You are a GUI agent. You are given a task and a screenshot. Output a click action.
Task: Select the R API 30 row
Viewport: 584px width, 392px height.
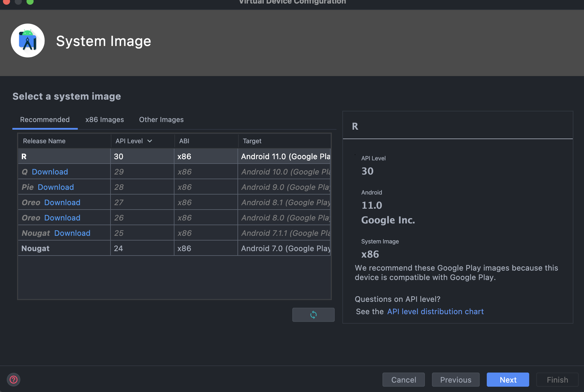(174, 157)
